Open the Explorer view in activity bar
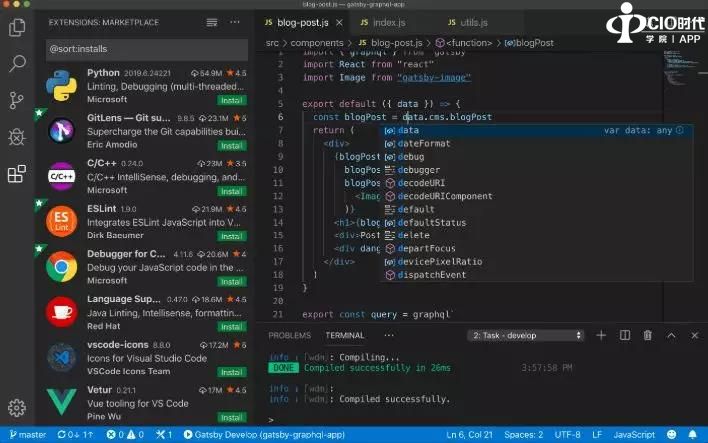 pos(17,27)
